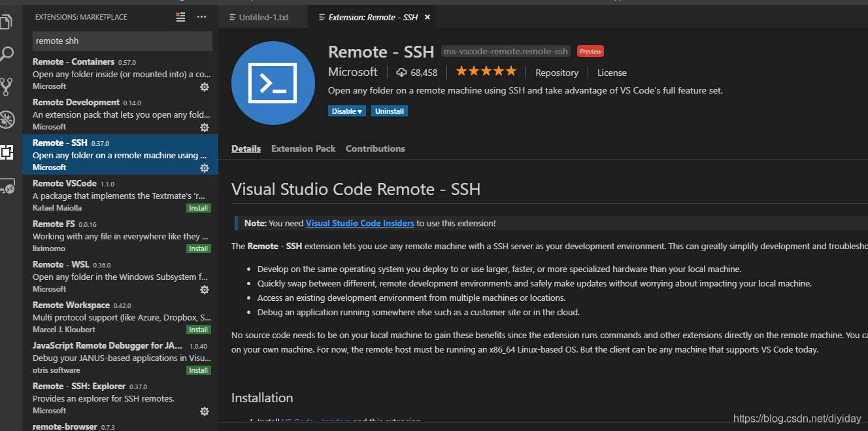This screenshot has width=868, height=431.
Task: Open the Visual Studio Code Insiders link
Action: tap(360, 223)
